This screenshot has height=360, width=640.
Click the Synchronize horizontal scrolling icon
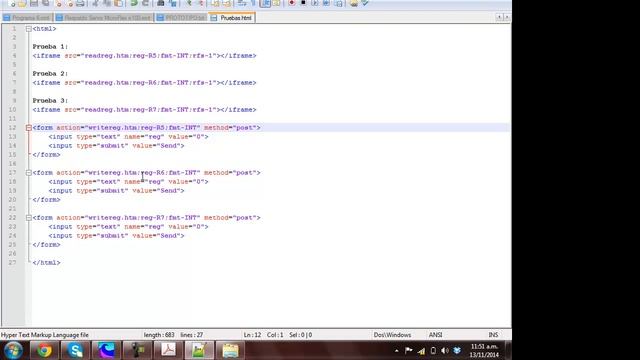(x=227, y=3)
